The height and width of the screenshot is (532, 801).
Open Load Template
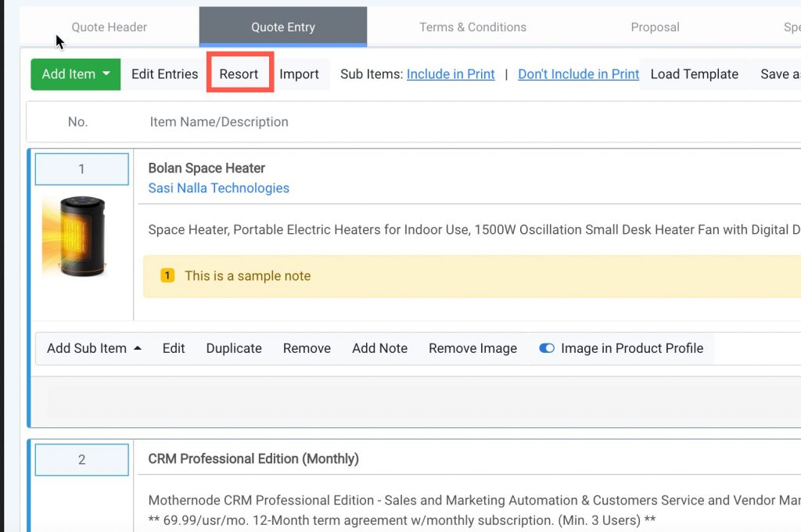pyautogui.click(x=695, y=74)
